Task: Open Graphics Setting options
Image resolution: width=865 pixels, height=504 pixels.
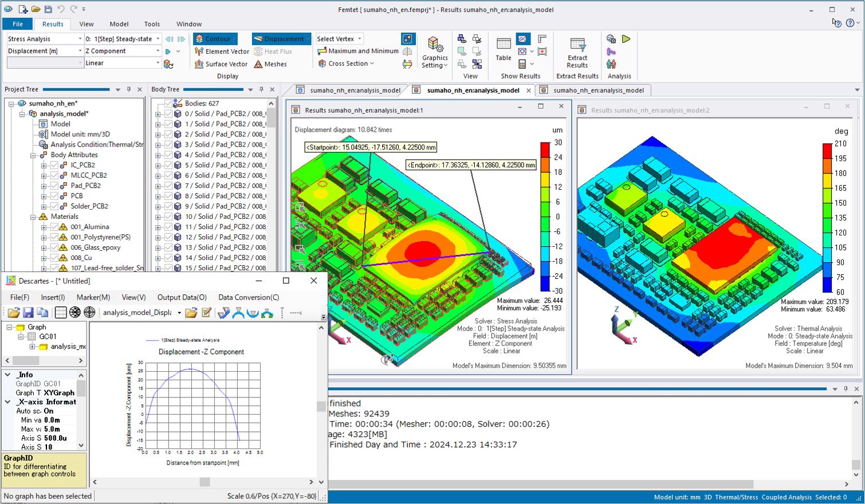Action: (435, 53)
